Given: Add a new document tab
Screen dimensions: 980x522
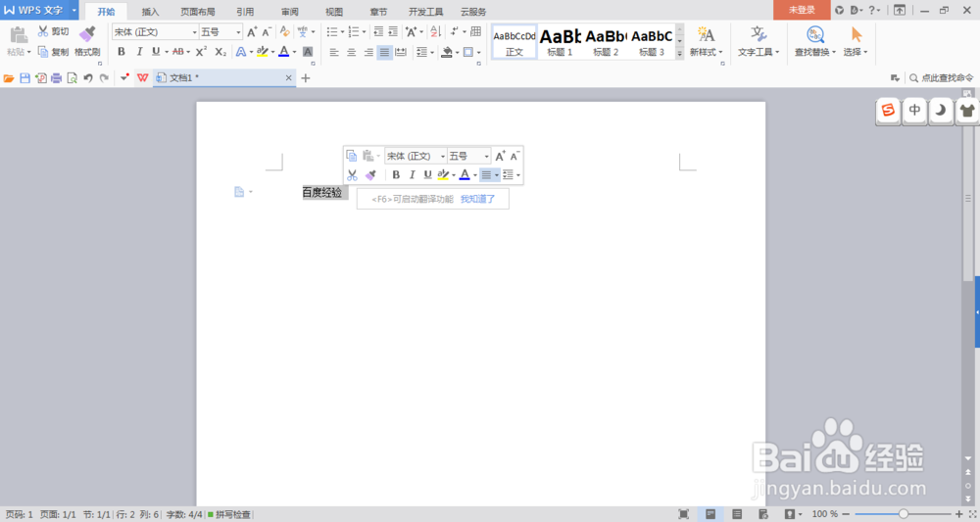Looking at the screenshot, I should [x=305, y=78].
